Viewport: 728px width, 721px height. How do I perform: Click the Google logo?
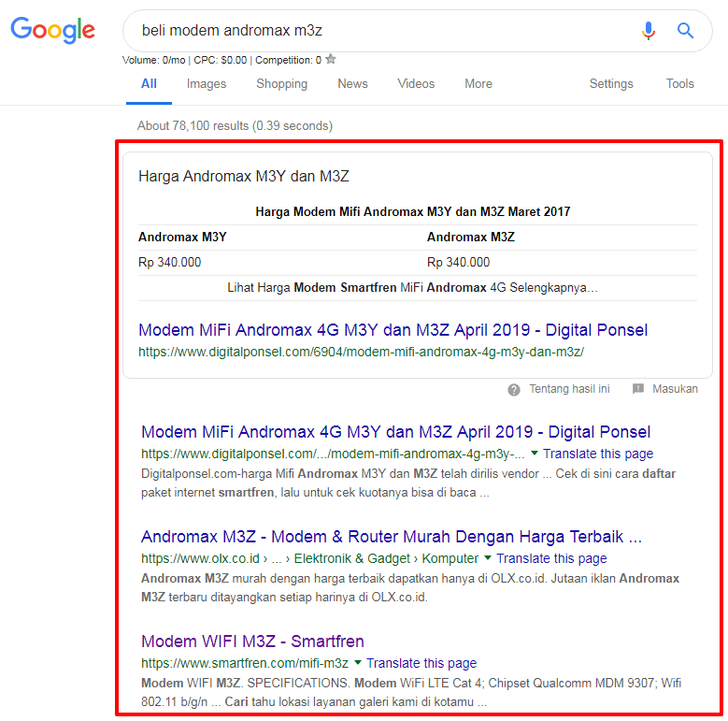(53, 30)
